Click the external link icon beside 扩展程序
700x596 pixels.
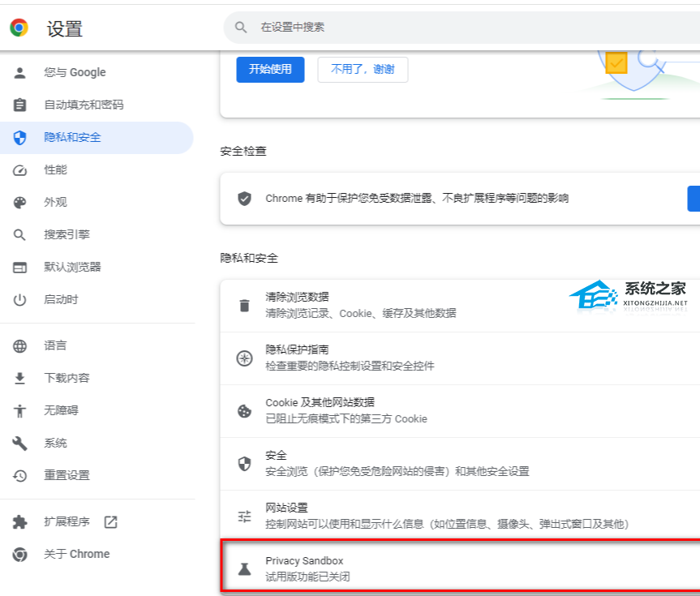(110, 522)
